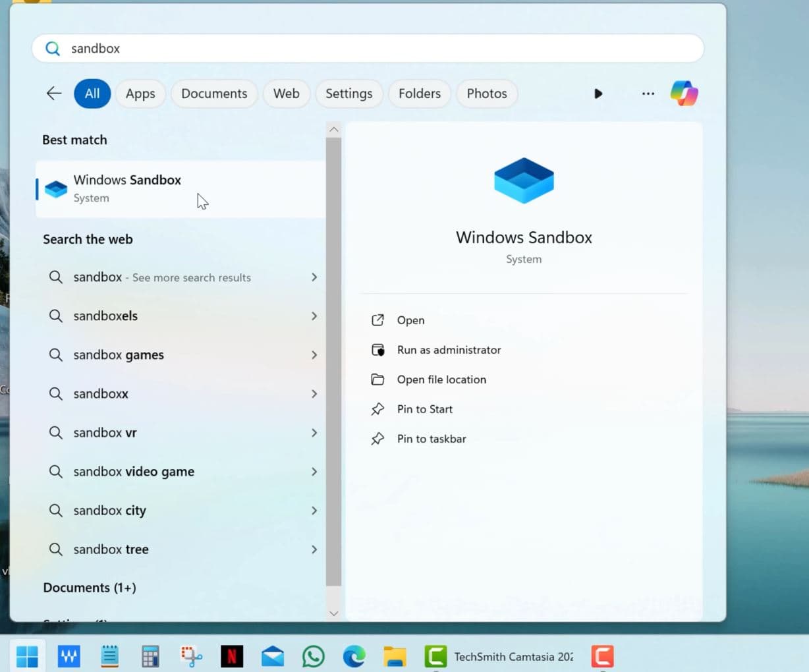Click the Documents (1+) section heading
809x672 pixels.
pos(90,588)
